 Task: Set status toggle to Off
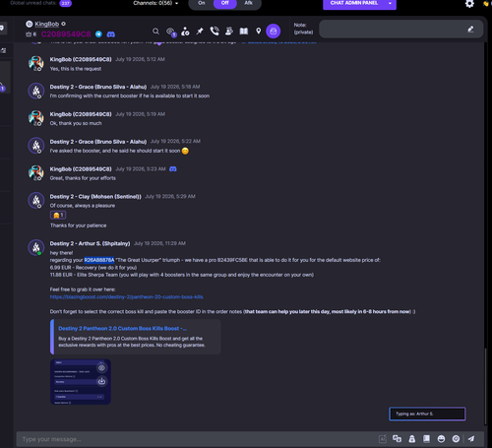click(225, 3)
